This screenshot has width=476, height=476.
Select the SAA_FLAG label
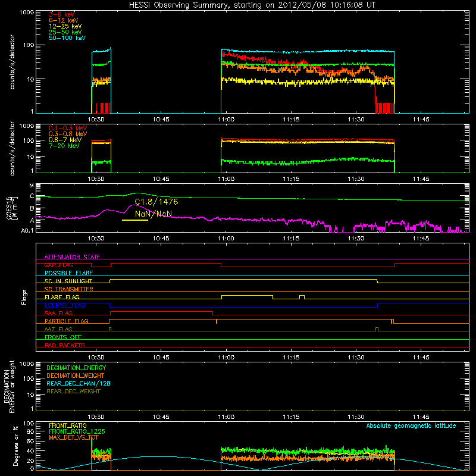(x=58, y=313)
